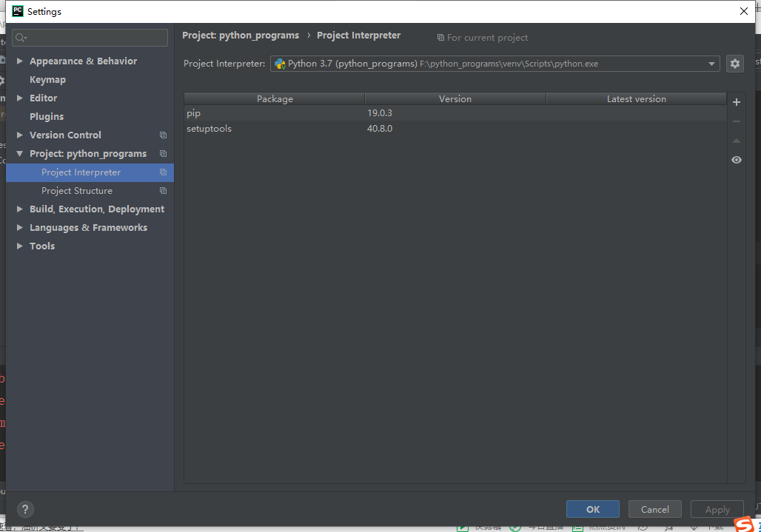The height and width of the screenshot is (532, 761).
Task: Click the copy icon beside Version Control
Action: (x=163, y=135)
